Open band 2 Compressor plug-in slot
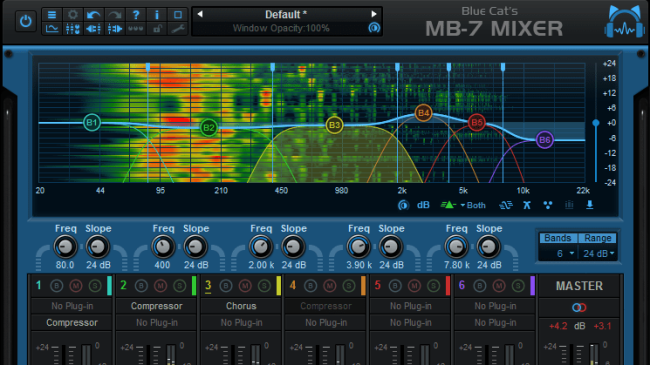650x365 pixels. pyautogui.click(x=157, y=306)
